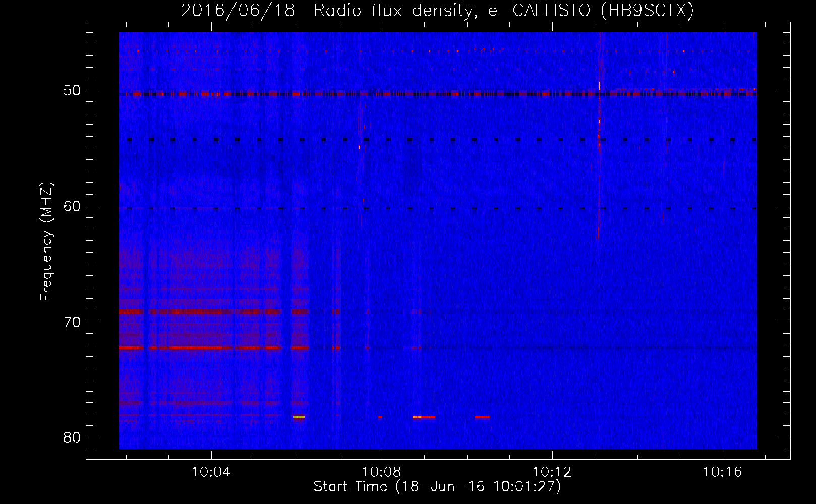
Task: Click the 70 frequency tick label
Action: (72, 322)
